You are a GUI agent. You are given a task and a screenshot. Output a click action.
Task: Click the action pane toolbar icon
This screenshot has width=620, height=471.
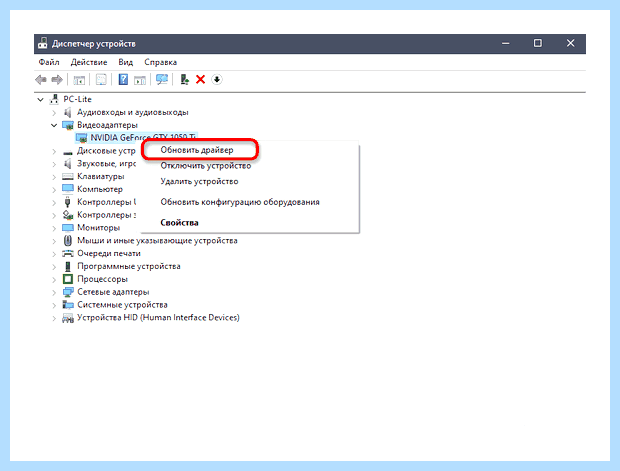click(140, 80)
